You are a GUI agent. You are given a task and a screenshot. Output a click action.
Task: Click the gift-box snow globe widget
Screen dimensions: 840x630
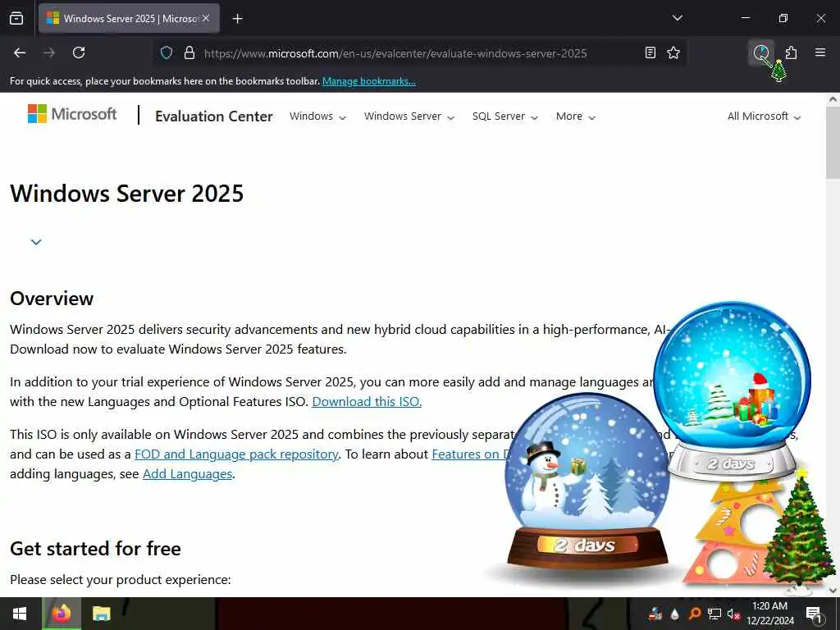[732, 391]
